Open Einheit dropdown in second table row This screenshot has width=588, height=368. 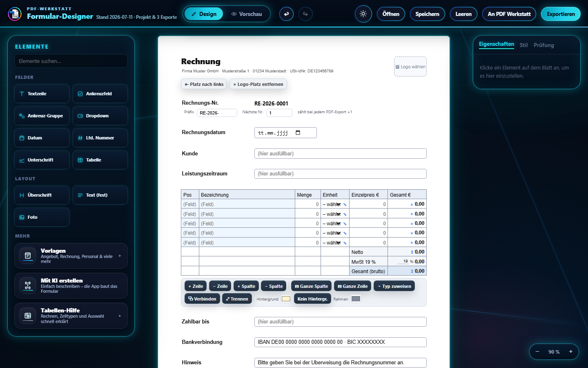pos(332,214)
